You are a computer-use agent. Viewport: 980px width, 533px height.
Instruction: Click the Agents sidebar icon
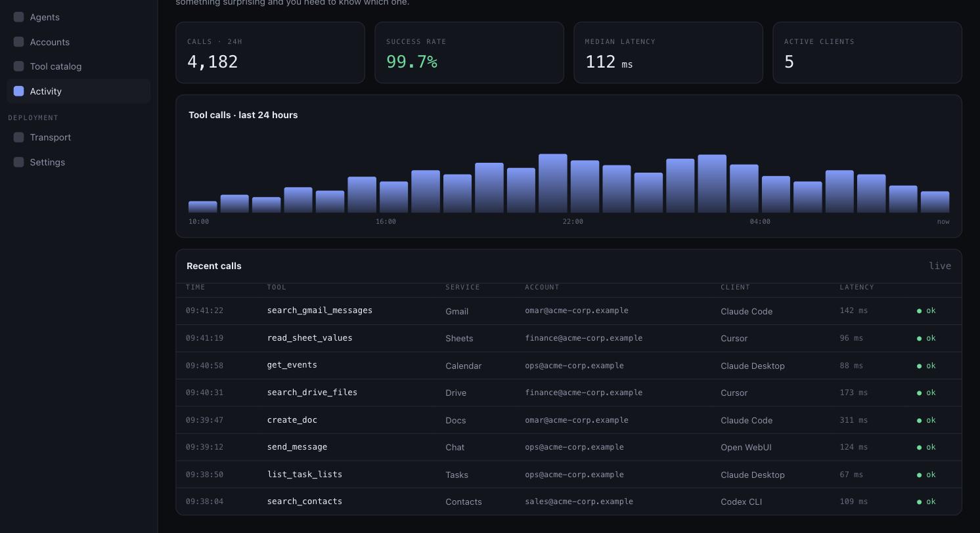click(18, 17)
